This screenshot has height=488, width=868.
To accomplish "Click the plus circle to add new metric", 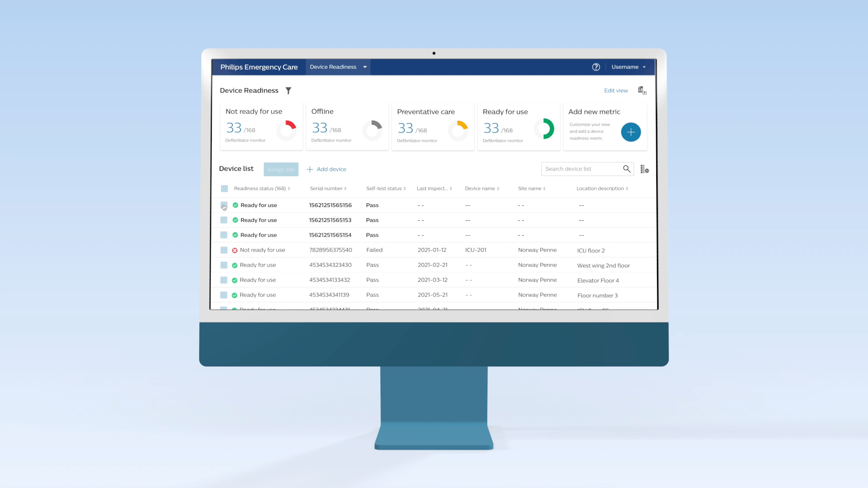I will (x=631, y=132).
